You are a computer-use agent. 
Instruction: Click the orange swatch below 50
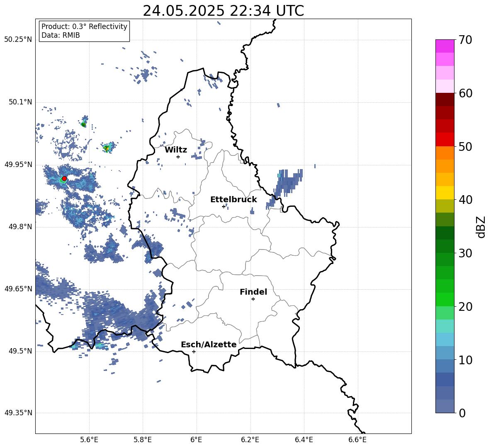coord(445,153)
